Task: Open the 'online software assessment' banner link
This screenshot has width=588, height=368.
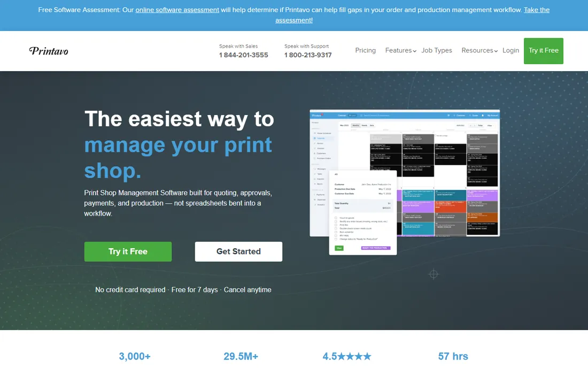Action: [x=177, y=10]
